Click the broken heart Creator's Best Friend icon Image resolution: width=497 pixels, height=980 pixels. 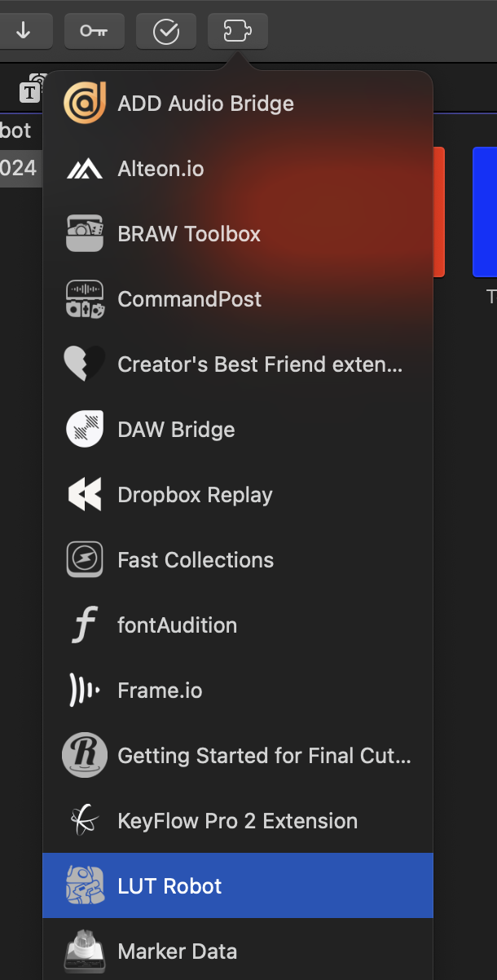tap(85, 364)
